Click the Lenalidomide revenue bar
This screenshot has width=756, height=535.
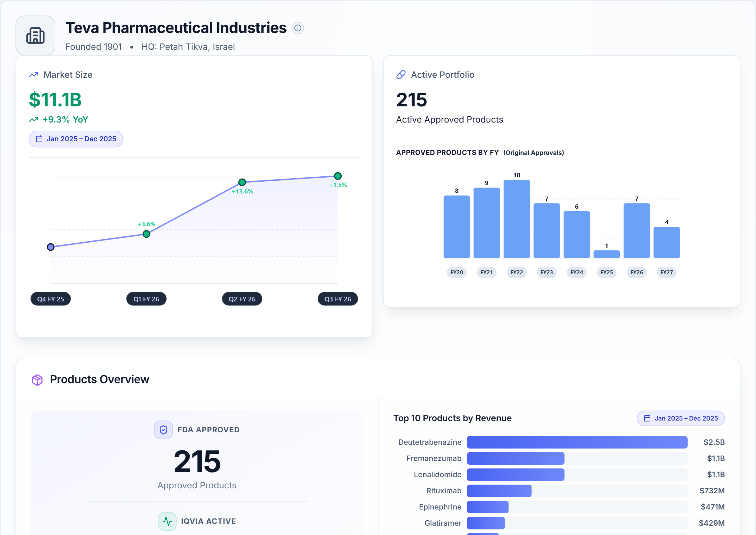click(516, 474)
